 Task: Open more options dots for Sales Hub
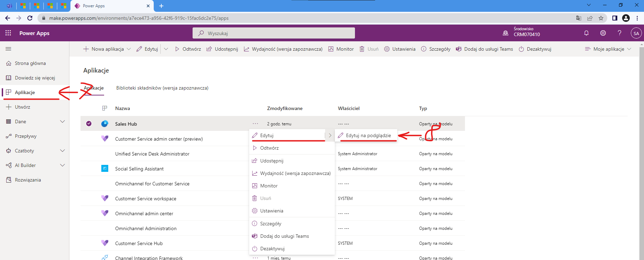click(x=255, y=124)
